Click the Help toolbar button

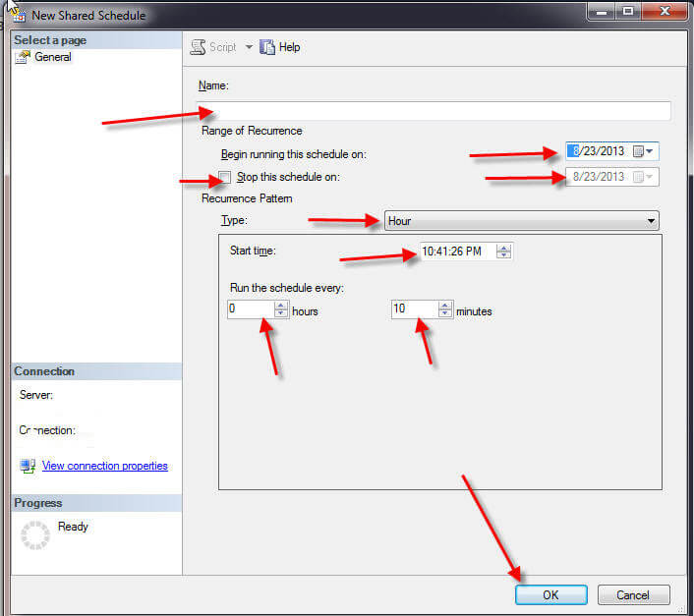coord(280,47)
